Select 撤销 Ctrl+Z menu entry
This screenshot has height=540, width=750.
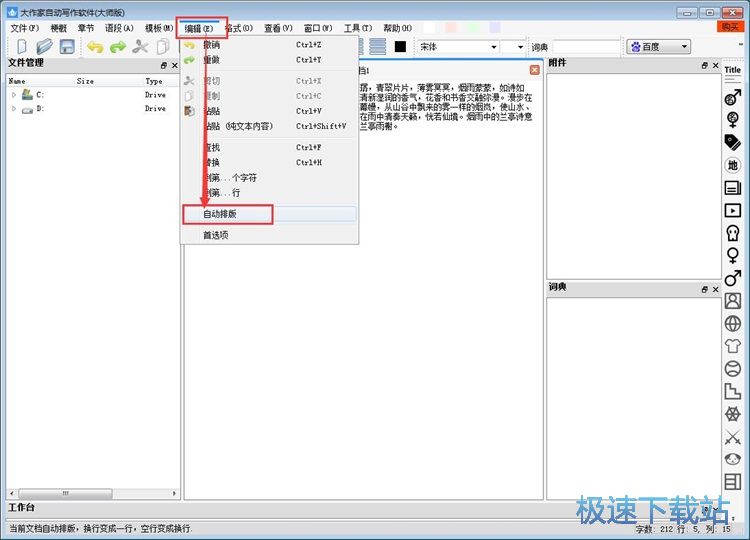pos(269,45)
